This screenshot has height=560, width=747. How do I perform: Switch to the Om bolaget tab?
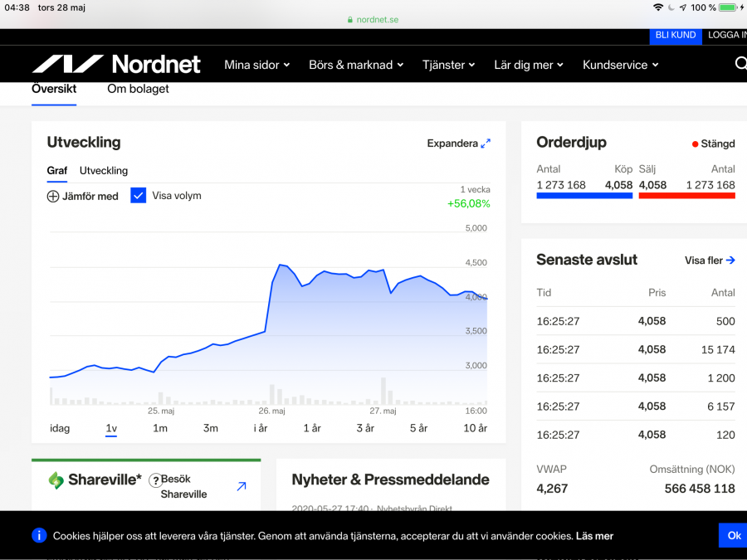[x=138, y=89]
